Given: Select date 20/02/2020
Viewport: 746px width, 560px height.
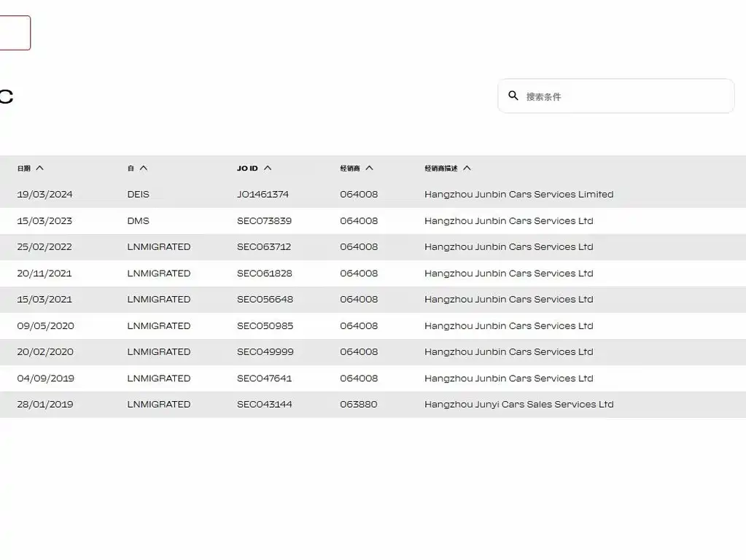Looking at the screenshot, I should [x=45, y=351].
